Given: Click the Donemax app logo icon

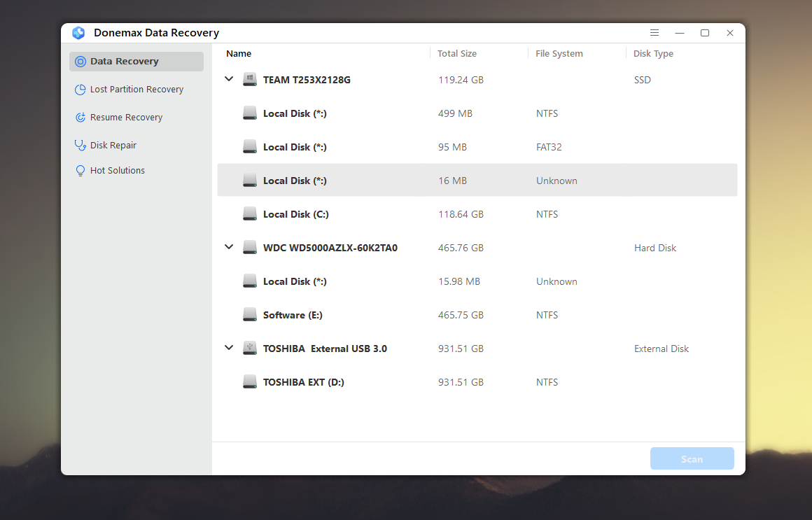Looking at the screenshot, I should 78,33.
